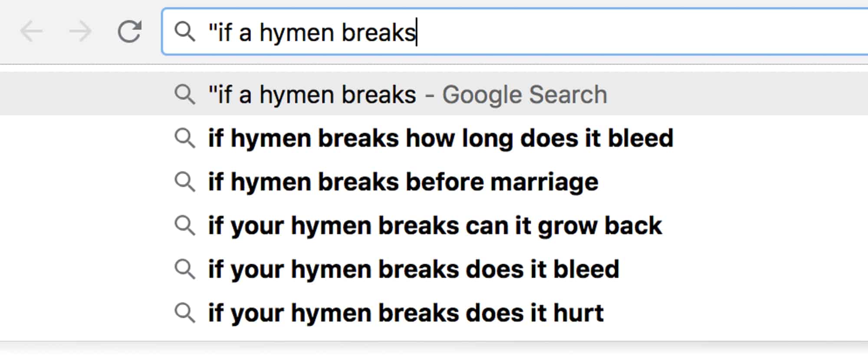Click the browser forward arrow
The image size is (868, 360).
tap(80, 32)
